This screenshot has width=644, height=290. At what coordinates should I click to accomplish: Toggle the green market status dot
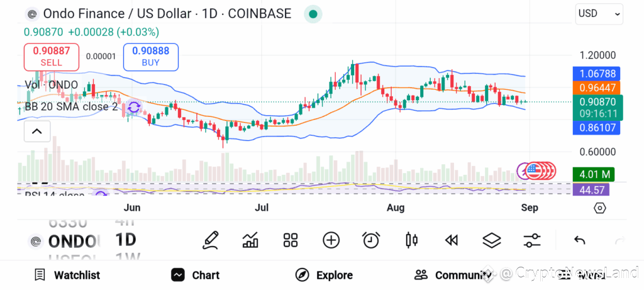(x=313, y=14)
